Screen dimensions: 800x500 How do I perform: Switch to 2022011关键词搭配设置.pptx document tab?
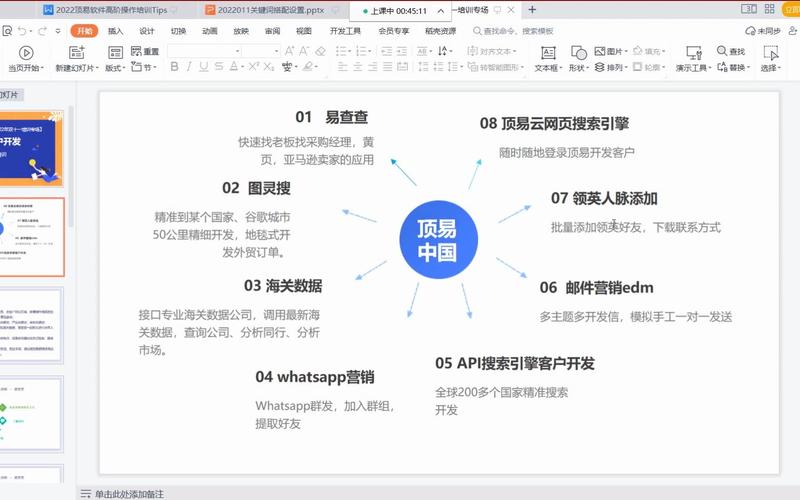click(270, 10)
